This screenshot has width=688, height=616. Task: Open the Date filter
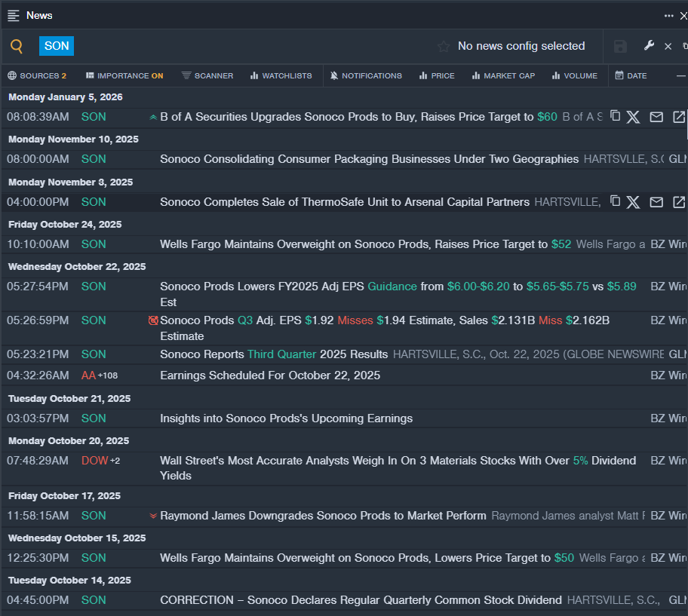631,75
